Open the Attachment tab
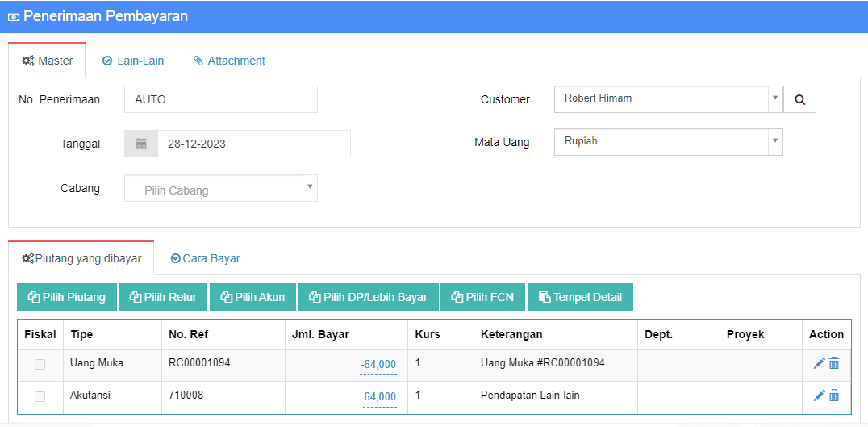 (229, 61)
